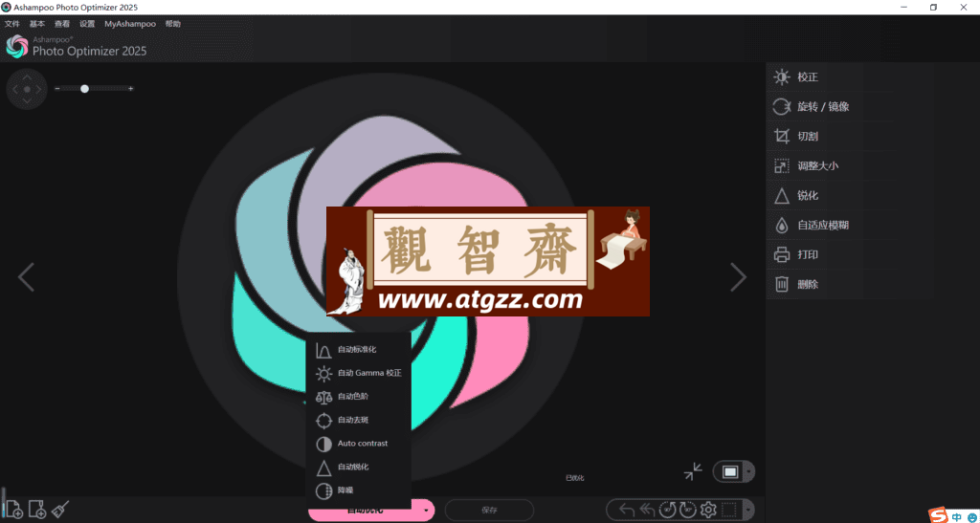
Task: Rotate image 90° counterclockwise
Action: (667, 510)
